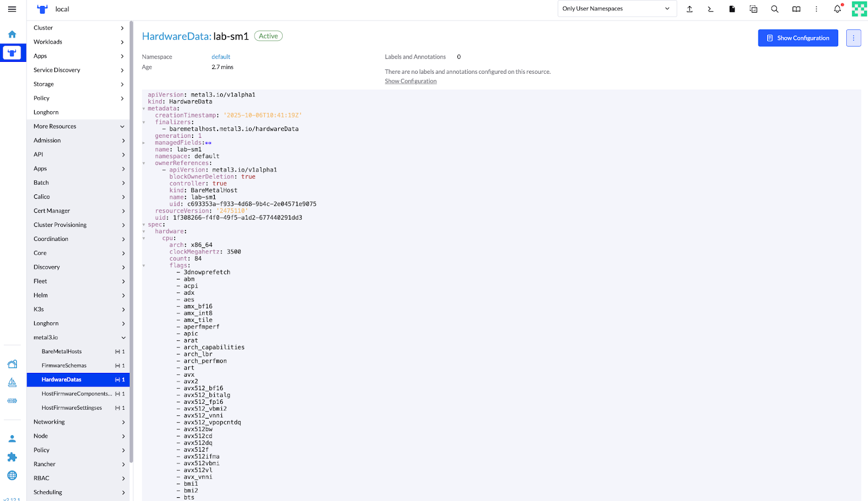868x501 pixels.
Task: Collapse the More Resources section
Action: 122,126
